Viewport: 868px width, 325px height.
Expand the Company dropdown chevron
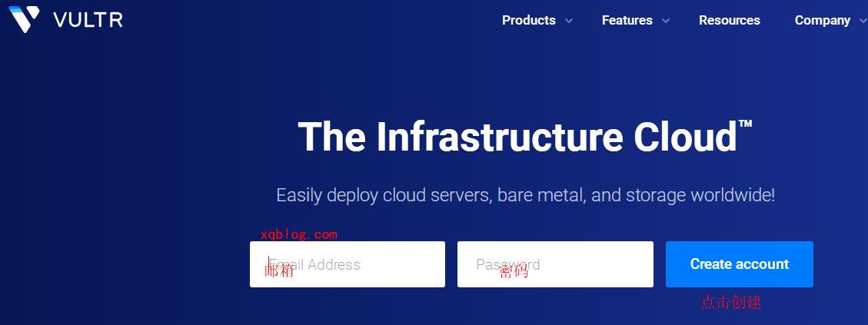tap(863, 21)
